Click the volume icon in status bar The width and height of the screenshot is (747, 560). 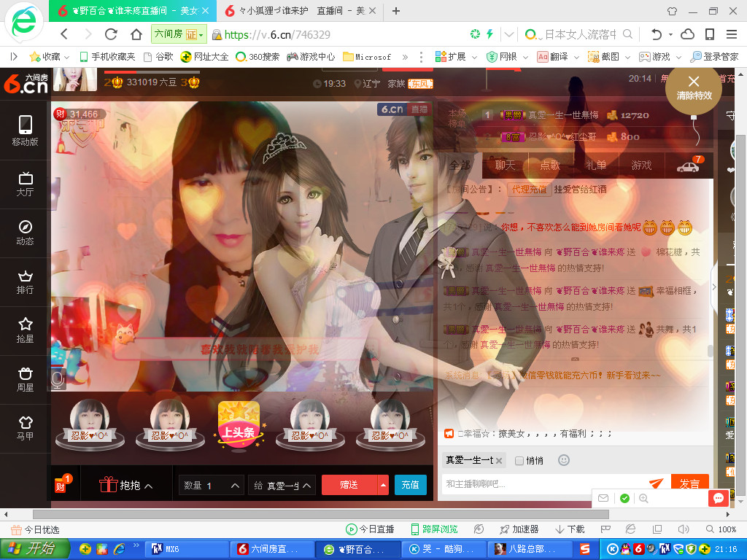684,529
